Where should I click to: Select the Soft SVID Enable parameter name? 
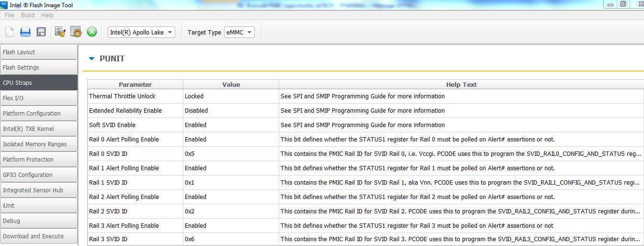point(112,125)
